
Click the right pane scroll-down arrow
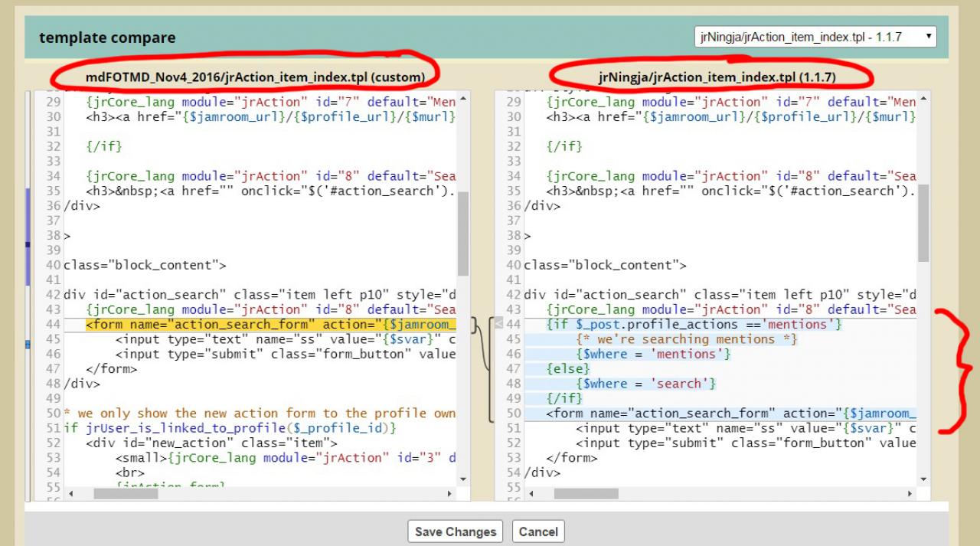click(923, 479)
